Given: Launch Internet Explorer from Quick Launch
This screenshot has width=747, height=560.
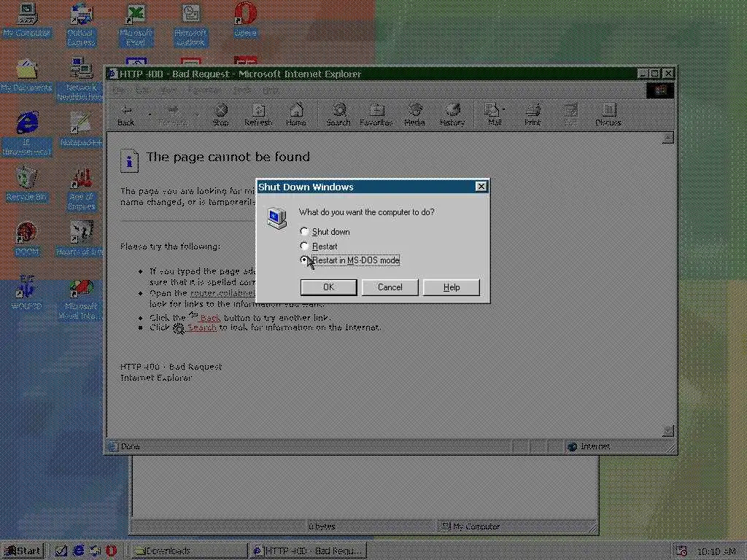Looking at the screenshot, I should click(78, 551).
